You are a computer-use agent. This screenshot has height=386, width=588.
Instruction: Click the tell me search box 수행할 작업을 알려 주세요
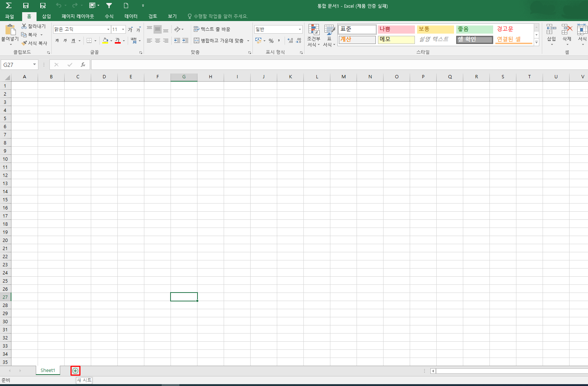[218, 16]
